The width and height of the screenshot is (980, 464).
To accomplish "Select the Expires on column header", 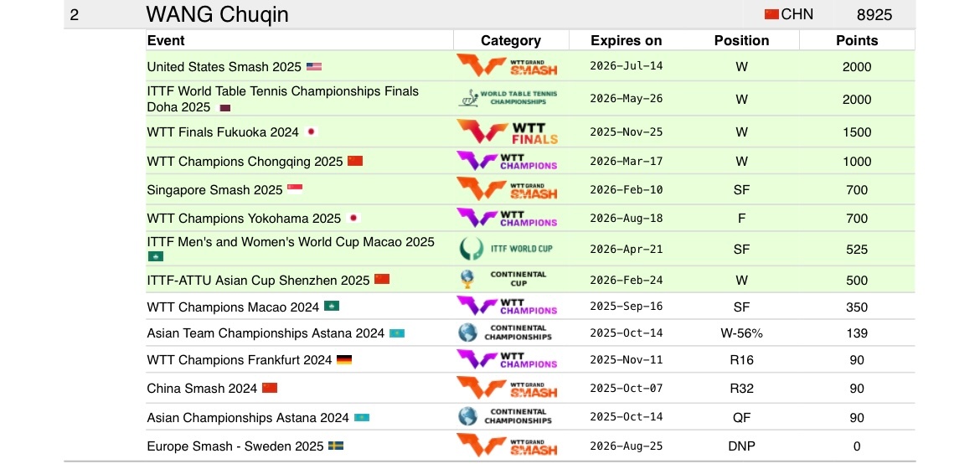I will 627,41.
